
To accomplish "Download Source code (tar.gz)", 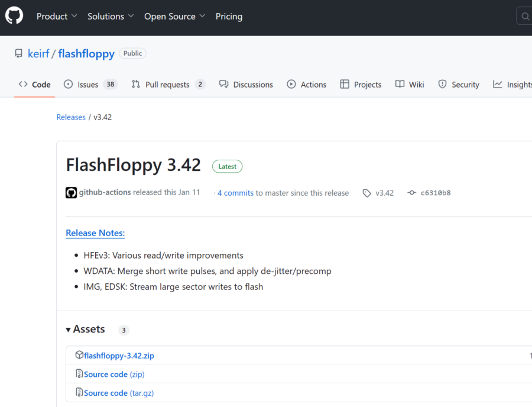I will [119, 393].
